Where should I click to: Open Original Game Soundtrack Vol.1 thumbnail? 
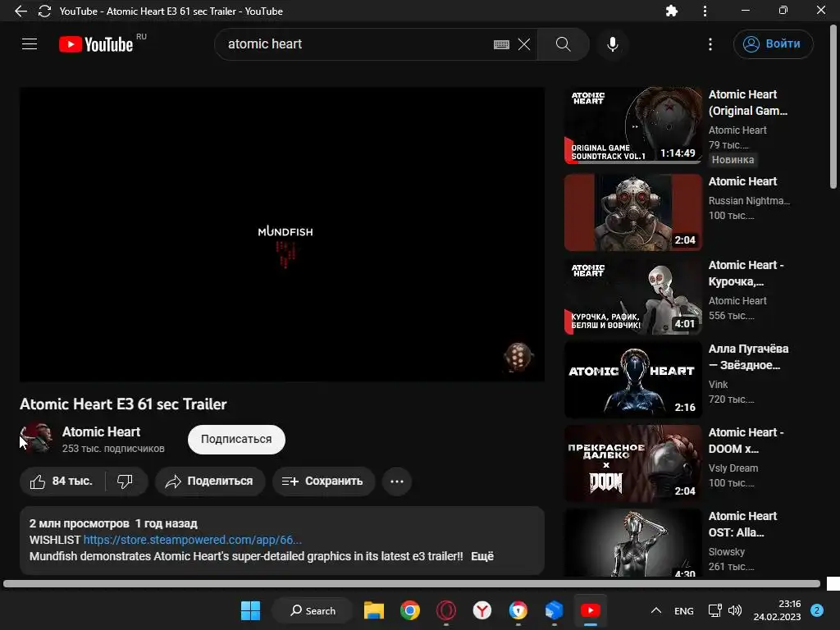click(x=633, y=126)
